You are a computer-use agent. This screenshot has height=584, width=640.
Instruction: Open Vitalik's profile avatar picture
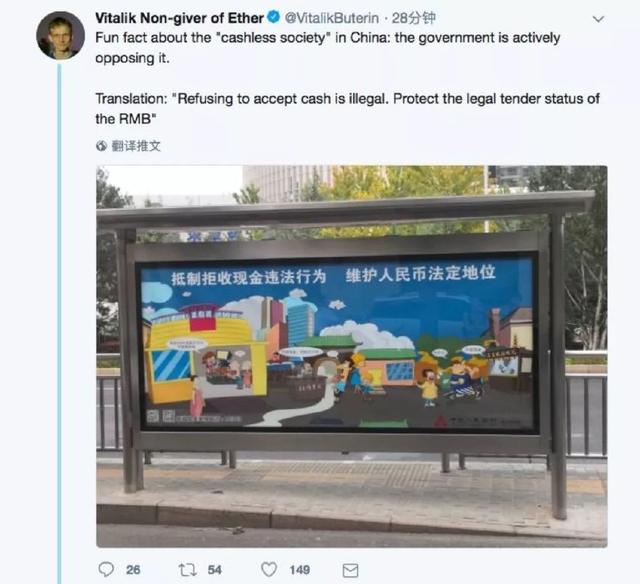point(60,36)
